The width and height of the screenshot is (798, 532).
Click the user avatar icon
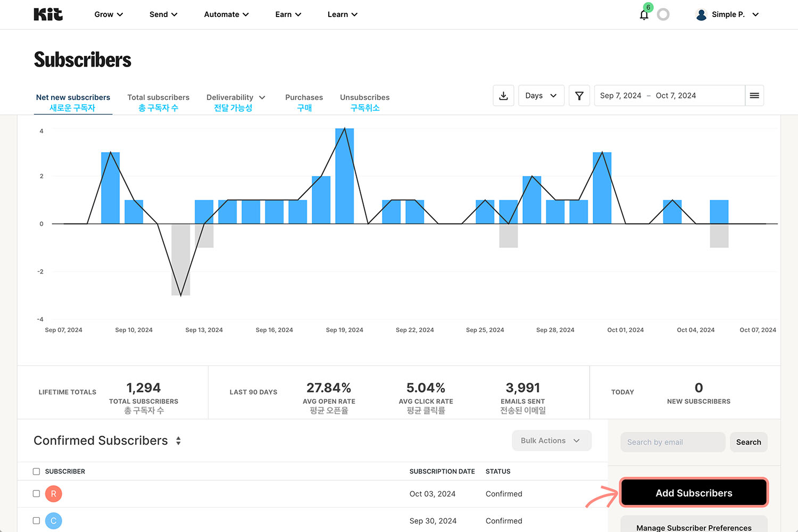point(701,14)
